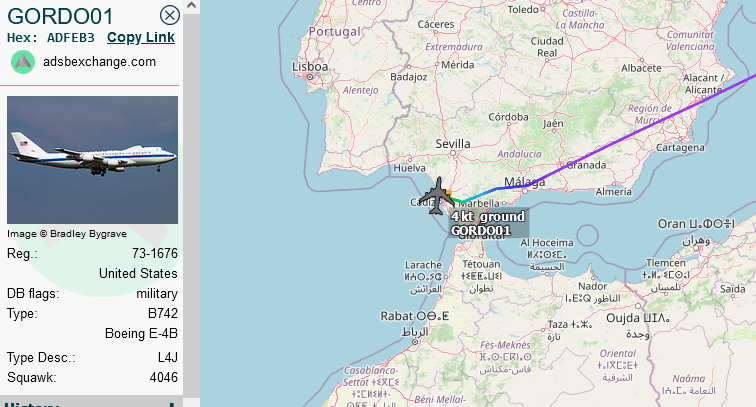The width and height of the screenshot is (756, 407).
Task: Click the sidebar scrollbar up arrow
Action: click(191, 6)
